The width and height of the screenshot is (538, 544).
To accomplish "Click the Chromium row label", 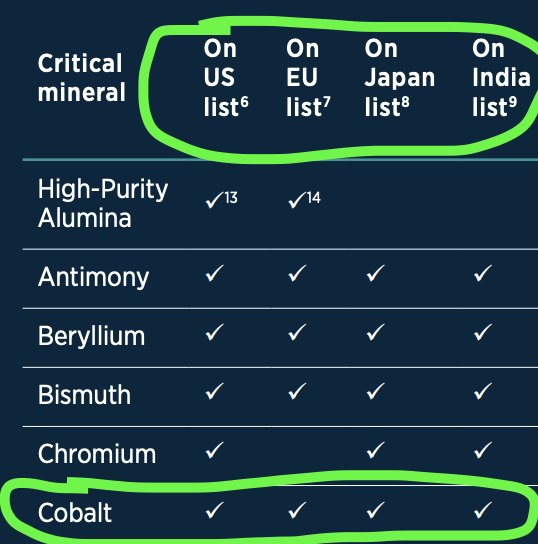I will [97, 453].
